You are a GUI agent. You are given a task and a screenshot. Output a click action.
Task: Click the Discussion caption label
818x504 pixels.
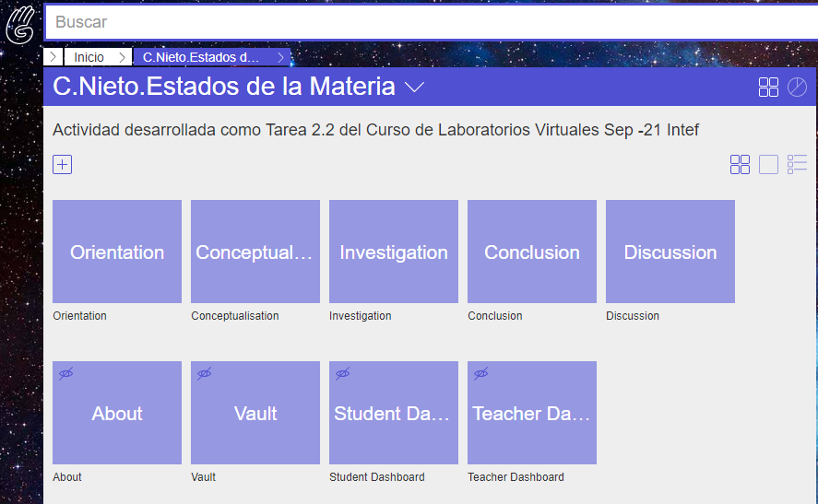click(x=633, y=316)
